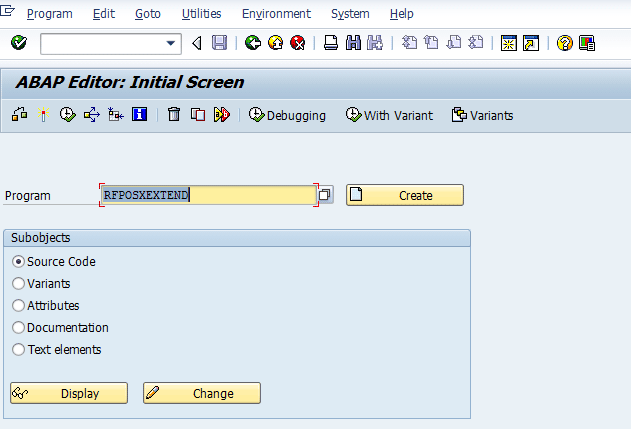The height and width of the screenshot is (429, 631).
Task: Open the Utilities menu
Action: (202, 14)
